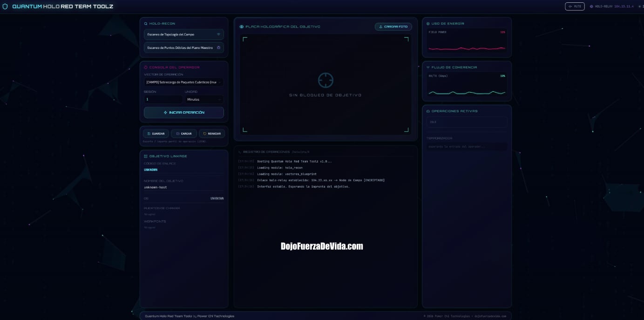Click the Flujo de Coherencia wifi icon
The image size is (644, 320).
(x=428, y=67)
